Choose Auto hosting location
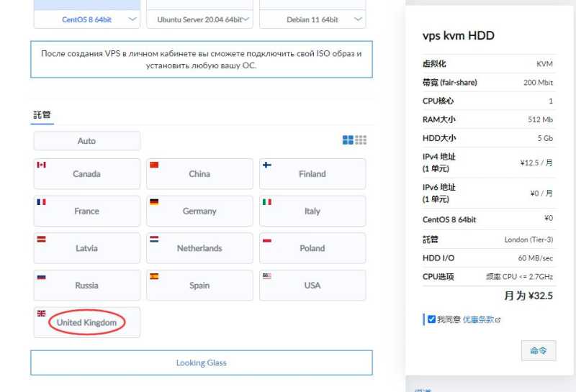Viewport: 576px width, 392px height. (x=86, y=141)
